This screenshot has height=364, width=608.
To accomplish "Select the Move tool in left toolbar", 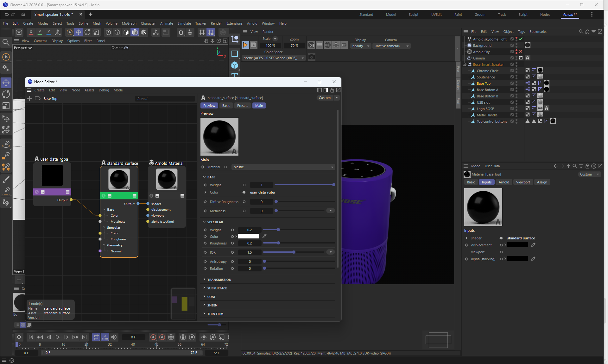I will point(6,83).
